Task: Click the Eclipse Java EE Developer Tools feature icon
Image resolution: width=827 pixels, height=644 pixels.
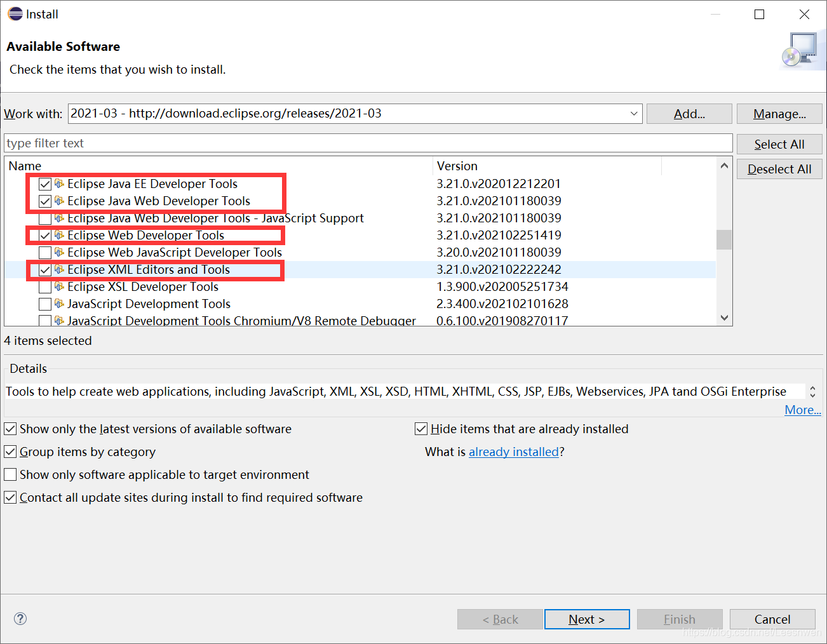Action: 59,184
